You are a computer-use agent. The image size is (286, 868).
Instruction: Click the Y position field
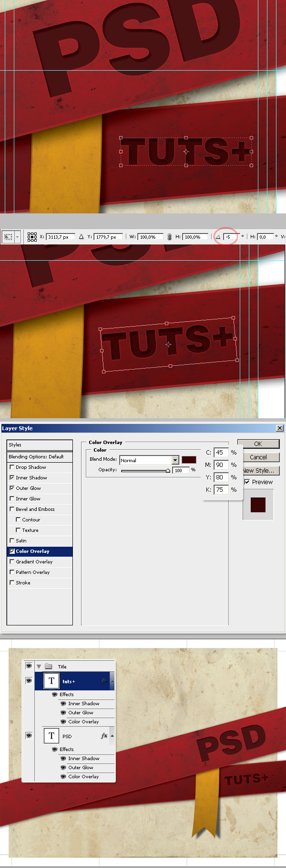[109, 237]
